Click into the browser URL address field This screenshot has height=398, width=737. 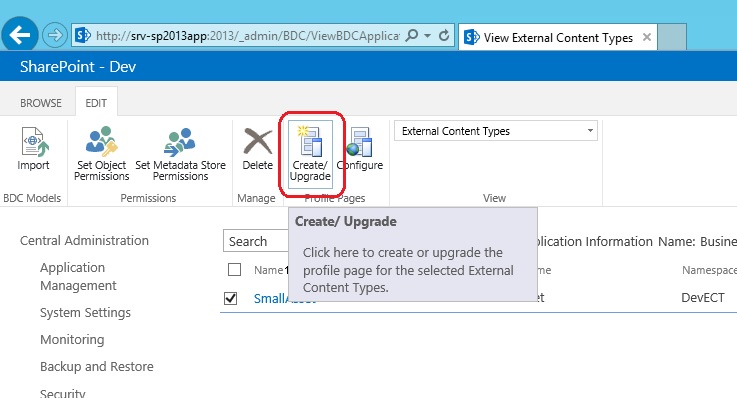click(x=247, y=36)
